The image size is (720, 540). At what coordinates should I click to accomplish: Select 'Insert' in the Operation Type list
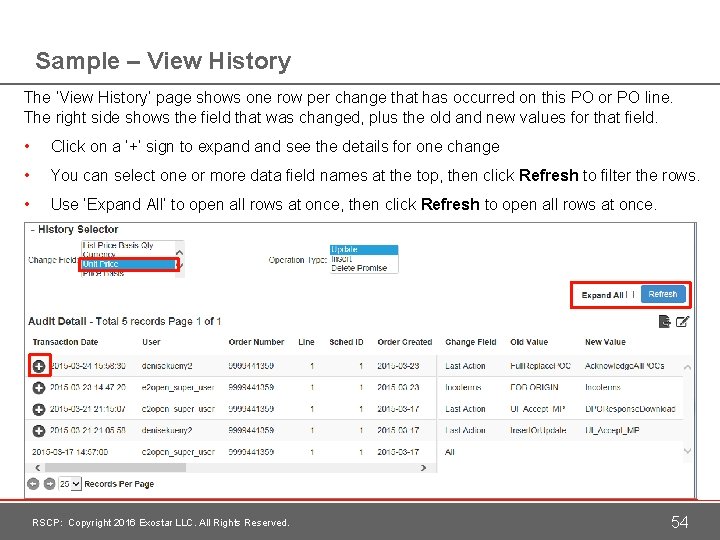pos(342,259)
